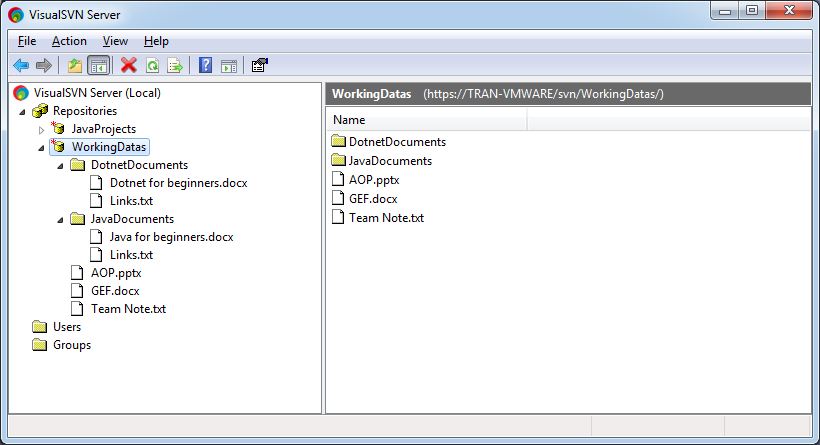Screen dimensions: 820x445
Task: Select JavaDocuments name in the right pane
Action: (390, 161)
